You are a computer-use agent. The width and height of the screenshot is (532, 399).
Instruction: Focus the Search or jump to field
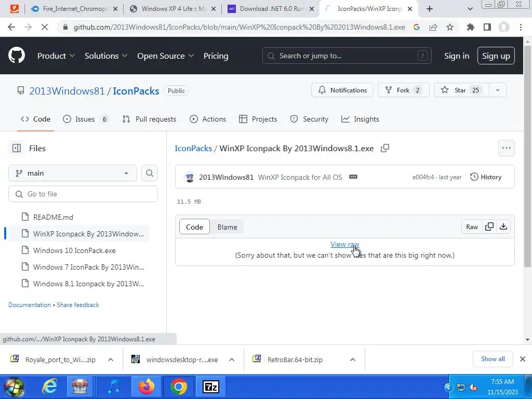tap(347, 56)
